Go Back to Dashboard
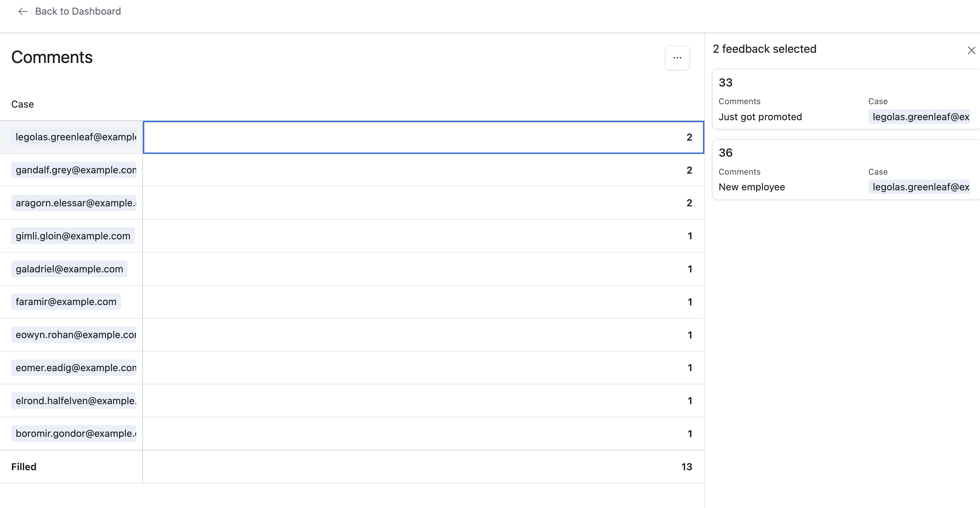 [x=78, y=12]
